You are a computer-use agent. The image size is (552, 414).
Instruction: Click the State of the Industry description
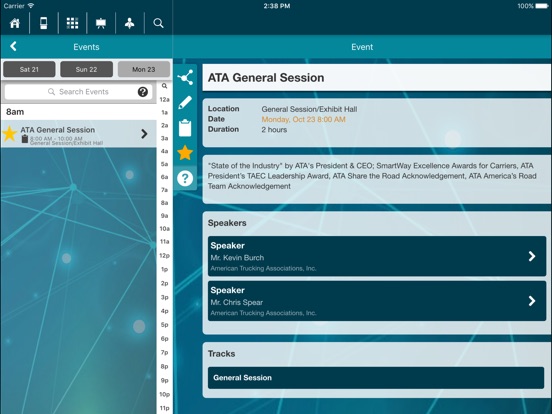click(372, 176)
